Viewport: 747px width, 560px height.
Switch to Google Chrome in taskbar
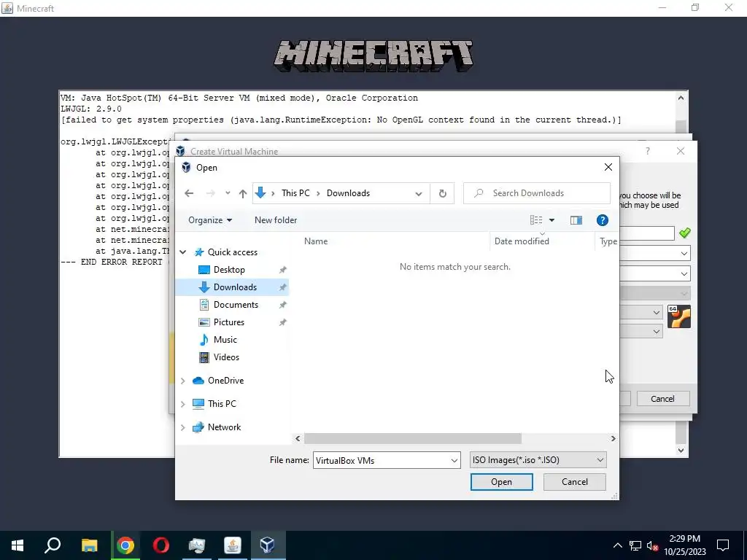coord(125,545)
